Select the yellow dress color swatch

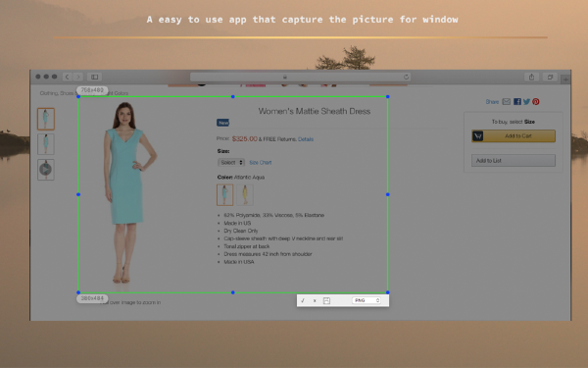[x=245, y=194]
